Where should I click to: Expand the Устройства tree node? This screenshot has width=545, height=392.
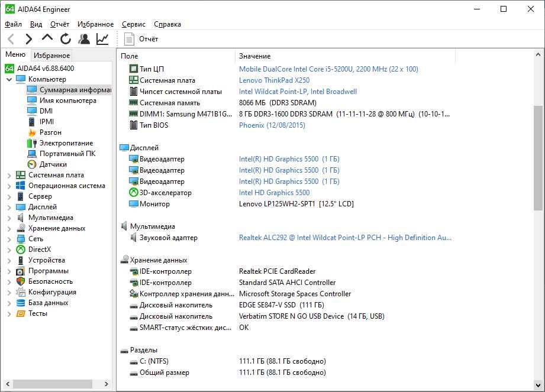point(9,261)
